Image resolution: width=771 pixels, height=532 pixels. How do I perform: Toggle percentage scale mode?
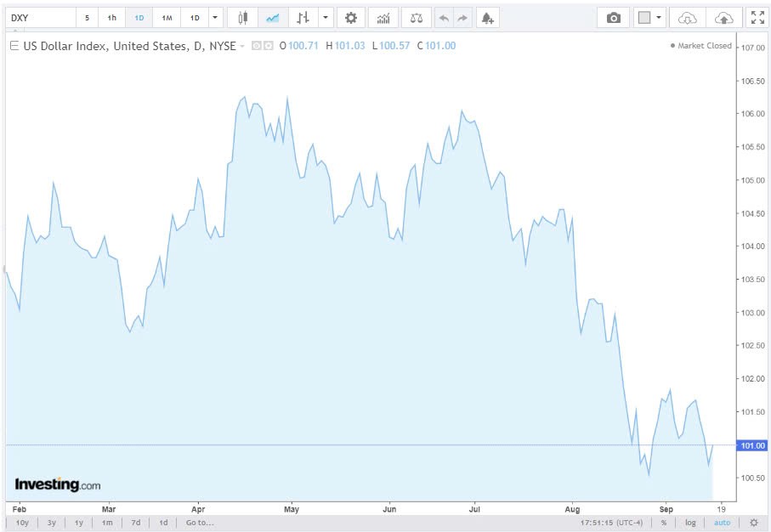coord(664,523)
